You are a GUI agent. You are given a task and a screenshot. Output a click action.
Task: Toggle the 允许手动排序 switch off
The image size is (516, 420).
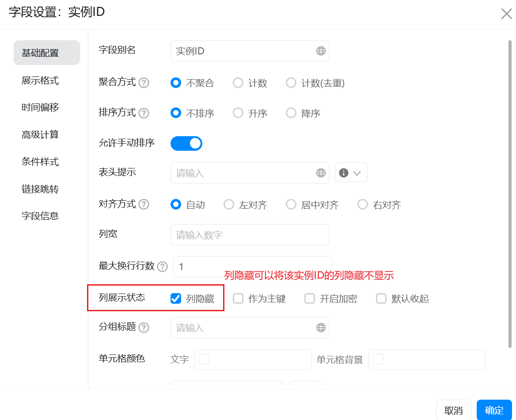pos(186,143)
